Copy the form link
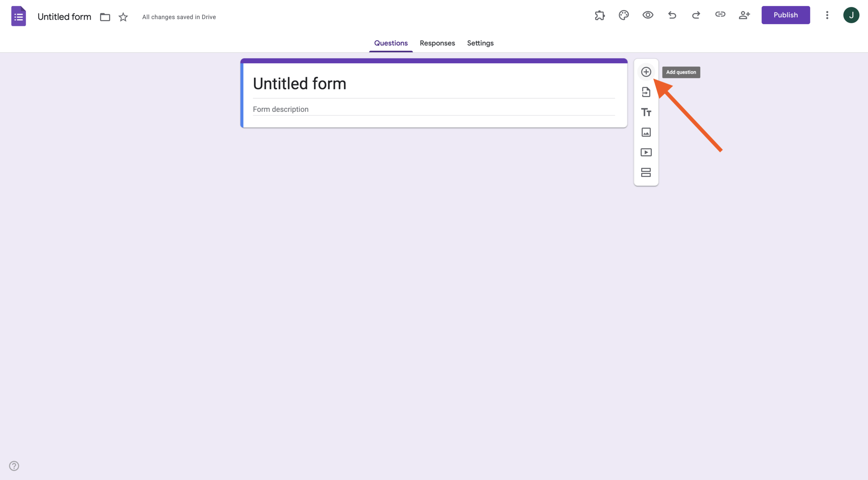This screenshot has width=868, height=480. coord(721,15)
